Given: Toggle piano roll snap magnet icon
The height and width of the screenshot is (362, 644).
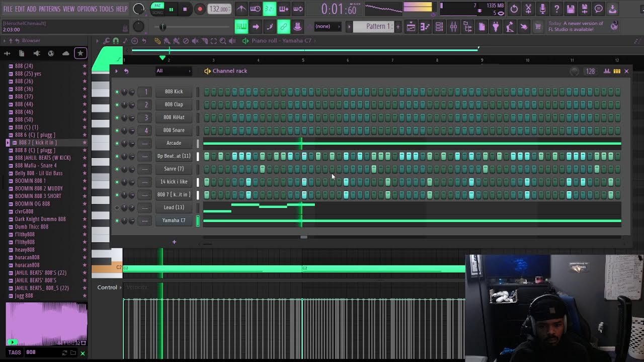Looking at the screenshot, I should coord(116,41).
